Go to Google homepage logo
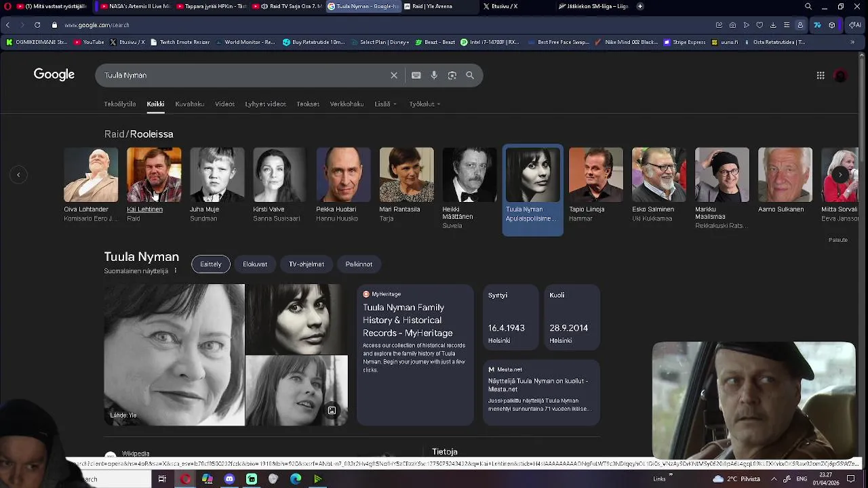The image size is (868, 488). tap(54, 75)
